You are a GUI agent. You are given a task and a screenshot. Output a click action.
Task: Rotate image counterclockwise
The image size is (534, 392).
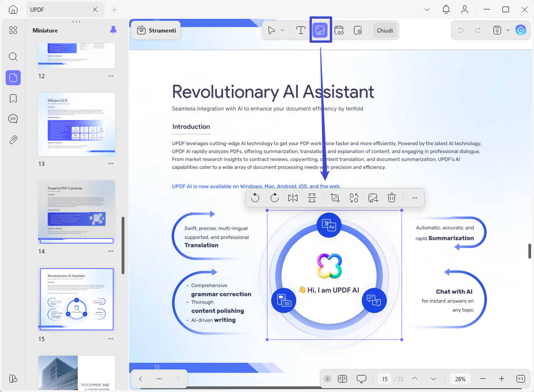255,197
